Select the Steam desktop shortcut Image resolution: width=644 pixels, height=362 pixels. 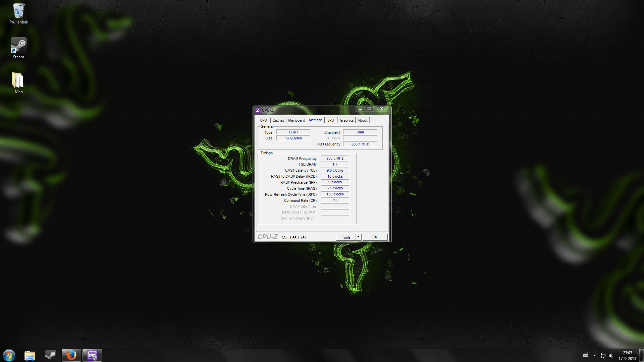pos(18,48)
